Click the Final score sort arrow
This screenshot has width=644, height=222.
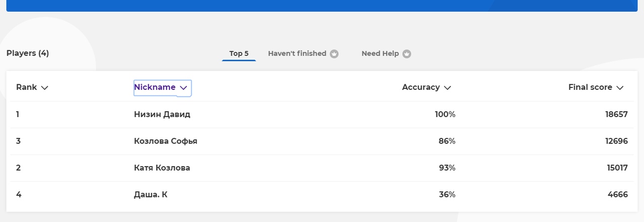[x=620, y=88]
